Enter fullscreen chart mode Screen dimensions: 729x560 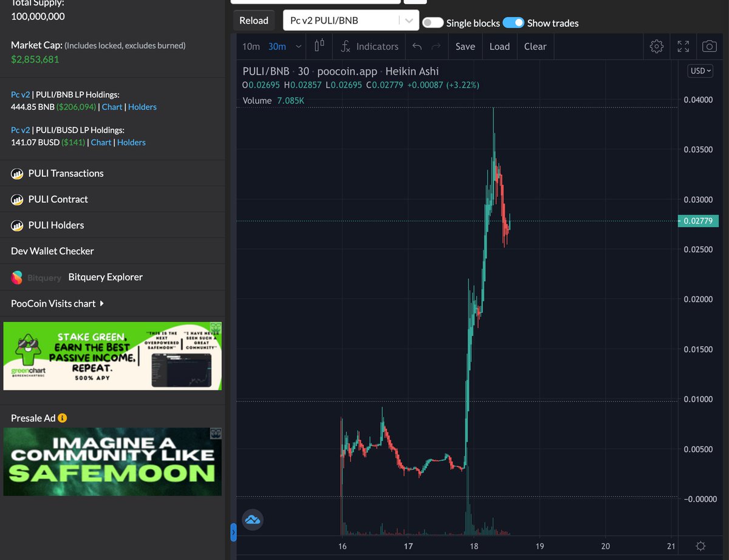point(683,46)
